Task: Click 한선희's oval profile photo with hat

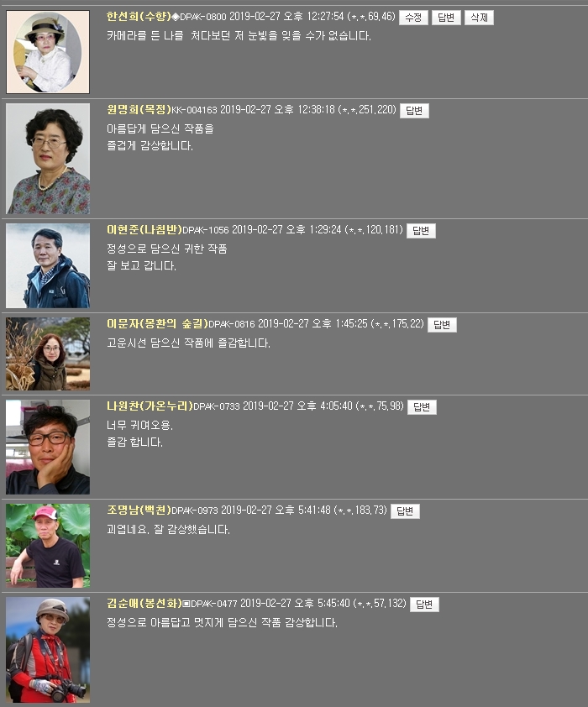Action: [48, 52]
